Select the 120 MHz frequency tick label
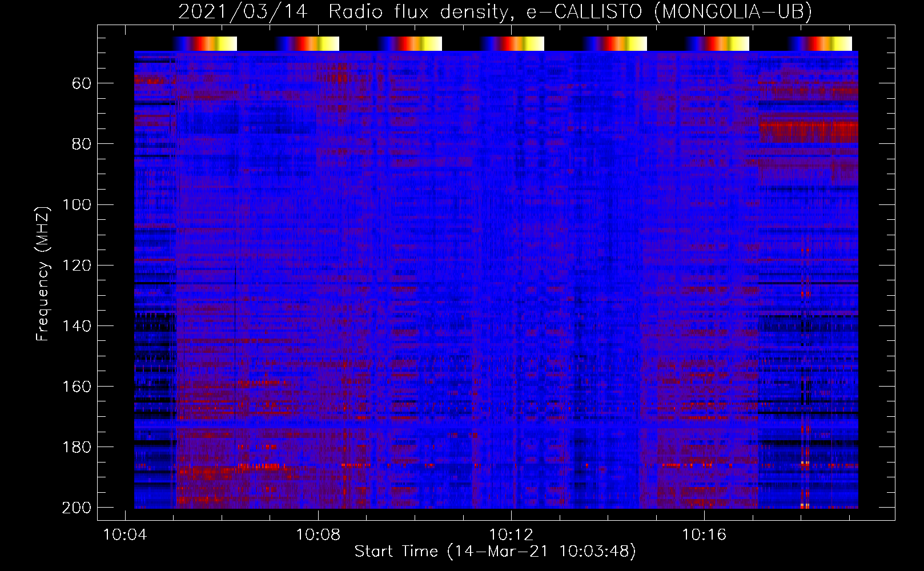The height and width of the screenshot is (571, 924). point(77,265)
